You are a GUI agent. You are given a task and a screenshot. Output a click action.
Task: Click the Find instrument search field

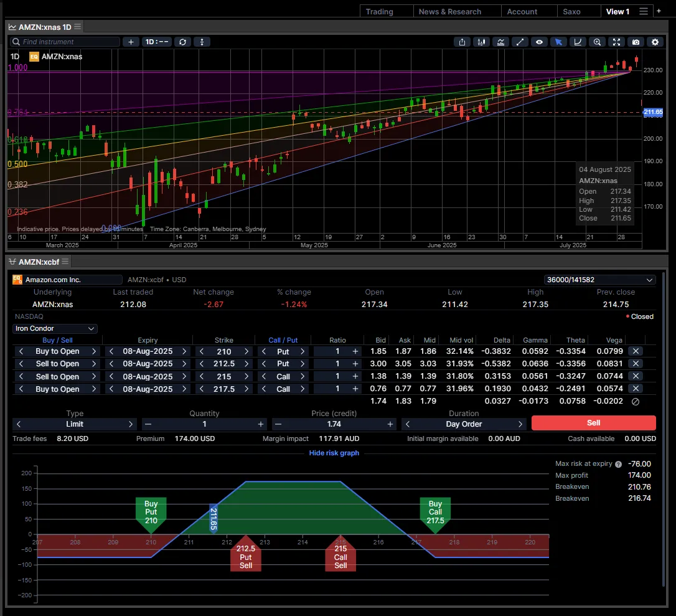65,42
